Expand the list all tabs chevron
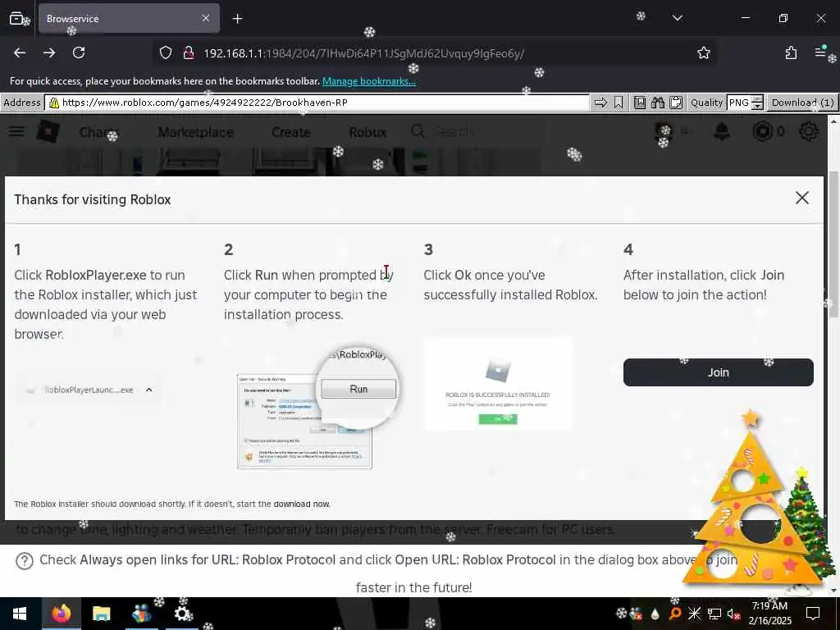 click(677, 18)
